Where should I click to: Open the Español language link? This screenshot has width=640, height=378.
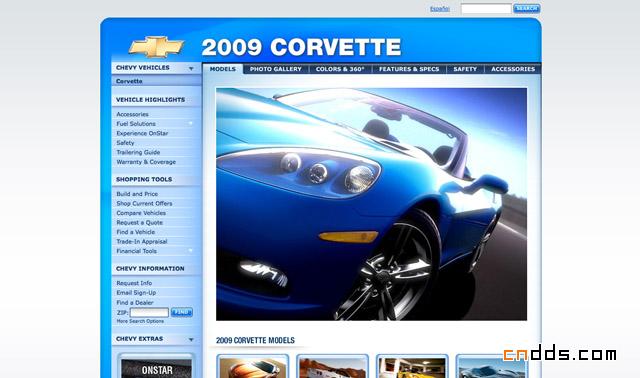(440, 9)
